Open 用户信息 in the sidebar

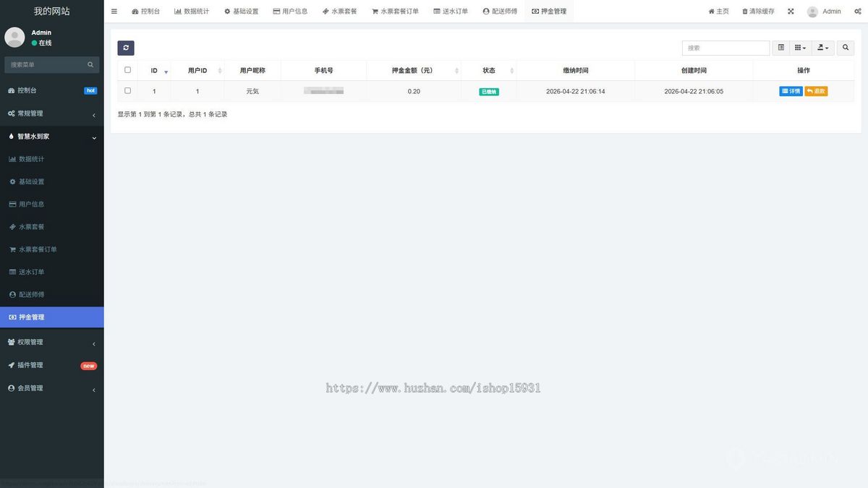point(52,204)
